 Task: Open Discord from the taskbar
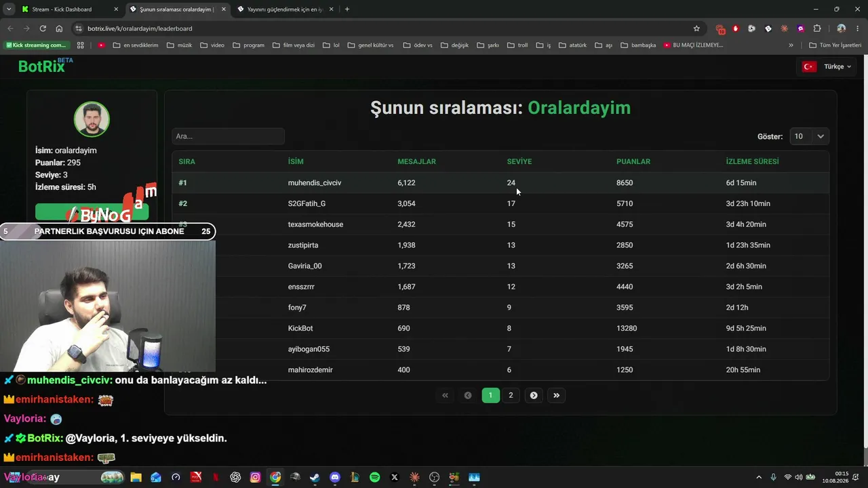click(334, 477)
